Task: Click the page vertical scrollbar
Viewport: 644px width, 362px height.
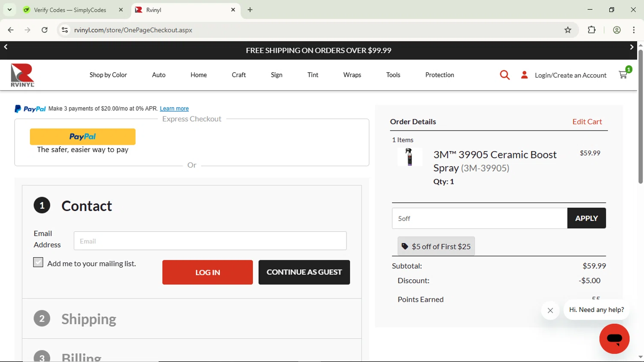Action: [x=640, y=117]
